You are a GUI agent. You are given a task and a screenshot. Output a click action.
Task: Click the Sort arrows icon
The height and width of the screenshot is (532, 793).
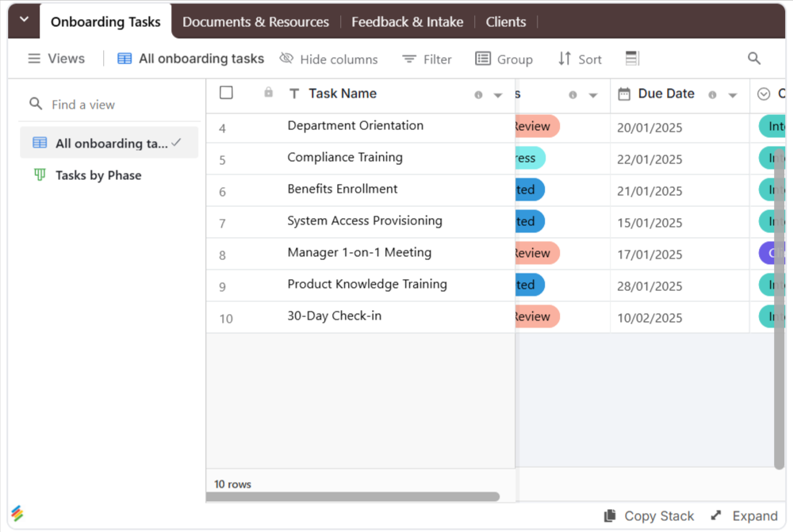(x=565, y=59)
